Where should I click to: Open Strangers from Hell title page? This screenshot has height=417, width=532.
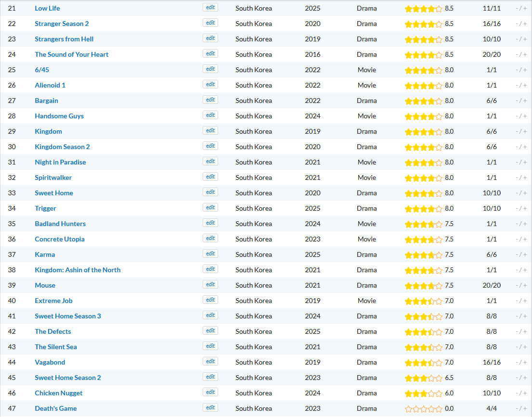[x=64, y=39]
